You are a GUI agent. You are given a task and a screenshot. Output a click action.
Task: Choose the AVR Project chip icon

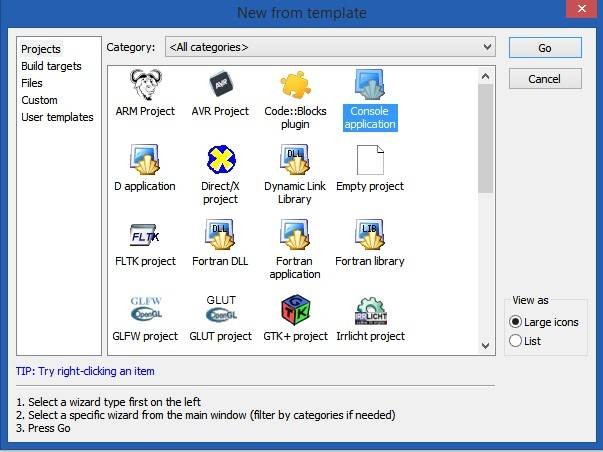[x=221, y=84]
